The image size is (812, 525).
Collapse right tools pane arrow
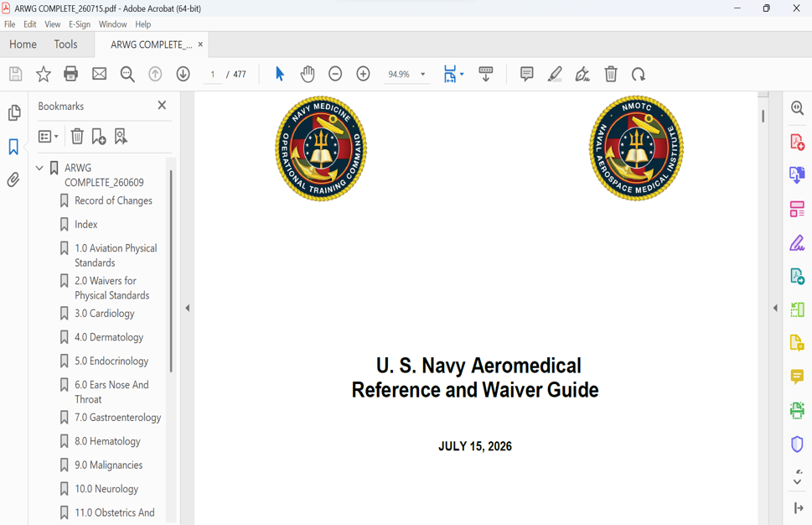775,308
